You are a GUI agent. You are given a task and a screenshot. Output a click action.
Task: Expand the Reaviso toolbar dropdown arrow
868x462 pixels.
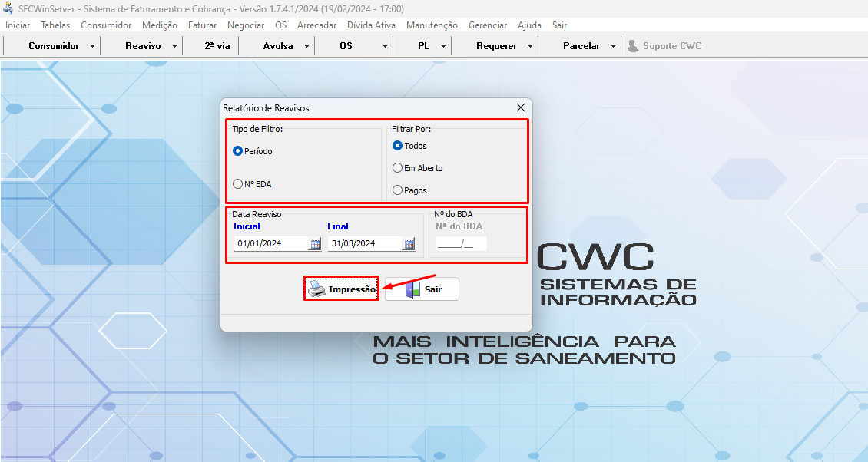(174, 46)
